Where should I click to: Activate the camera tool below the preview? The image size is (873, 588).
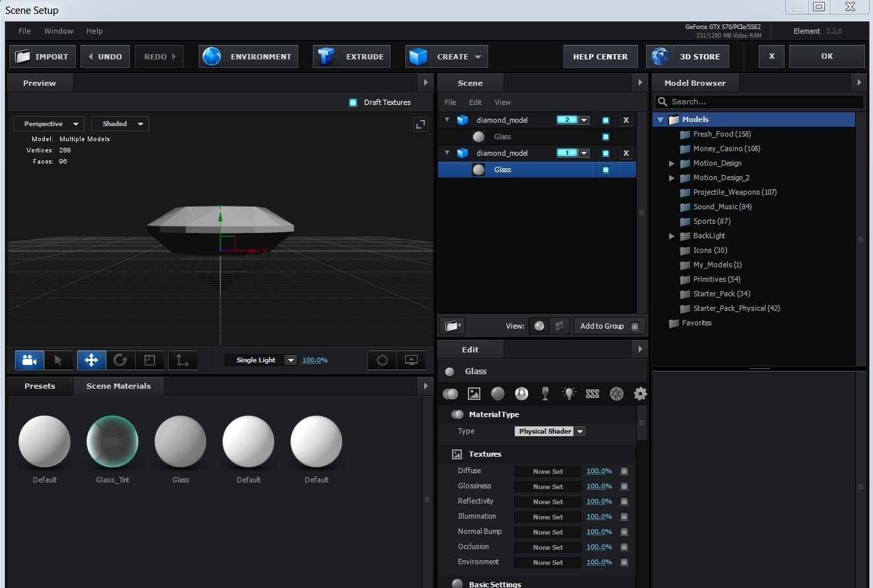click(30, 360)
